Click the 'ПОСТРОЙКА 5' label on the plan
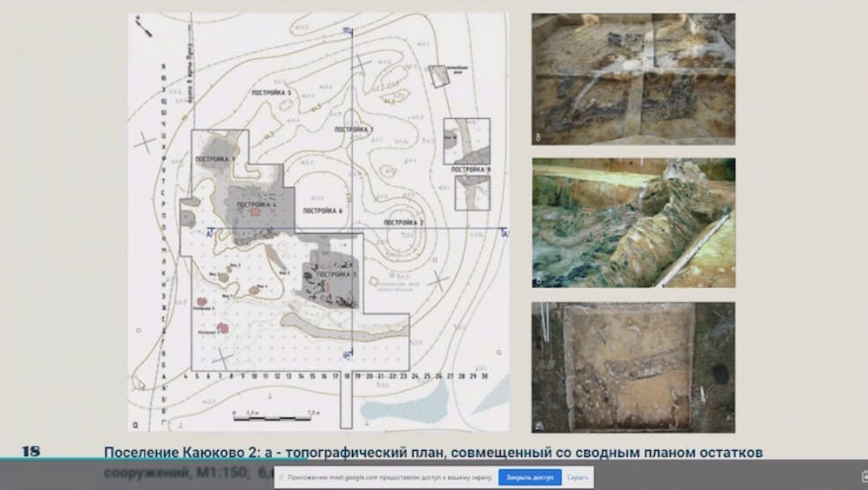868x490 pixels. [271, 93]
